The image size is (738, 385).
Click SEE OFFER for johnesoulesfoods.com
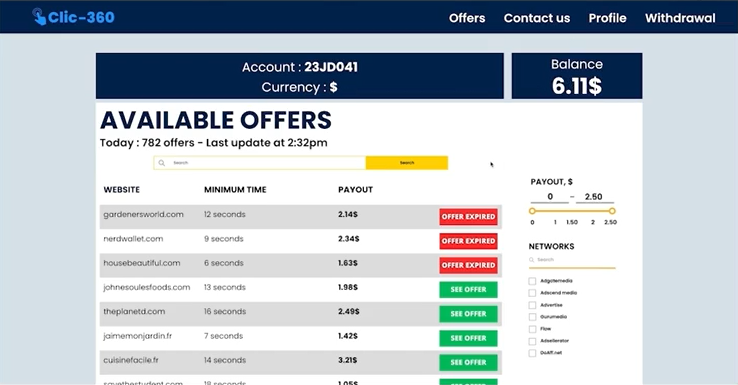click(x=468, y=289)
